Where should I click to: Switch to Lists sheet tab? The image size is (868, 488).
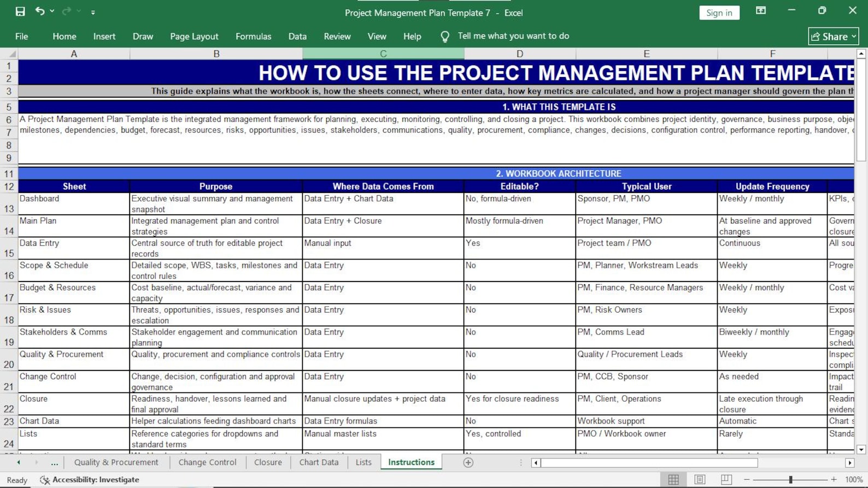click(363, 462)
